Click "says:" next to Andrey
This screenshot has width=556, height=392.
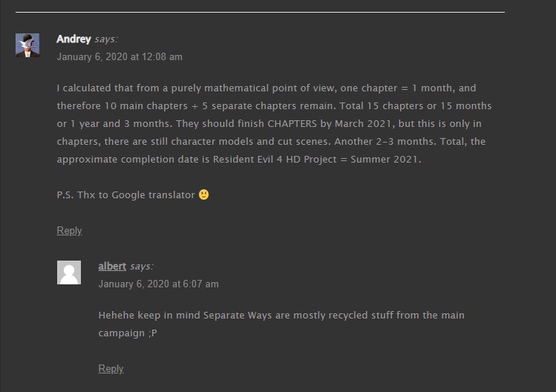[x=106, y=39]
